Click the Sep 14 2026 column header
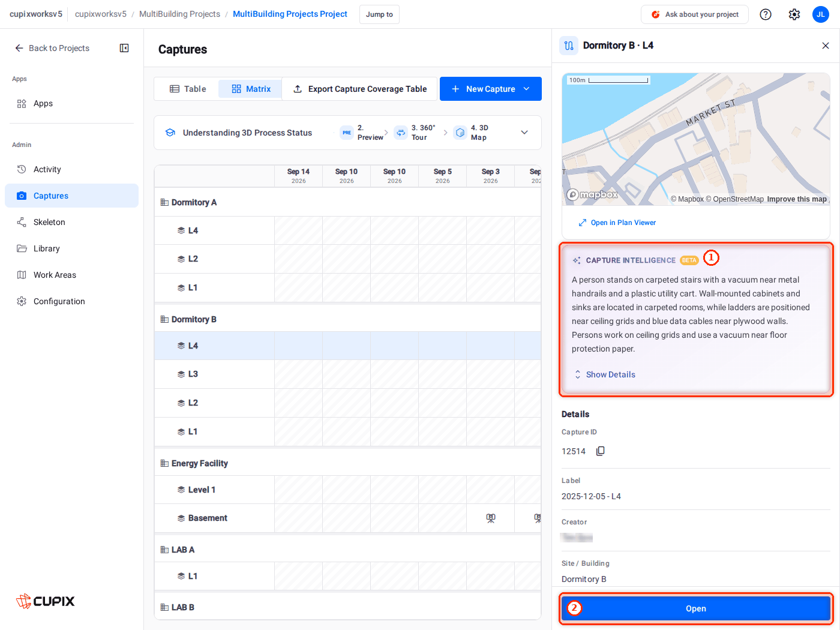Viewport: 840px width, 630px height. 298,176
